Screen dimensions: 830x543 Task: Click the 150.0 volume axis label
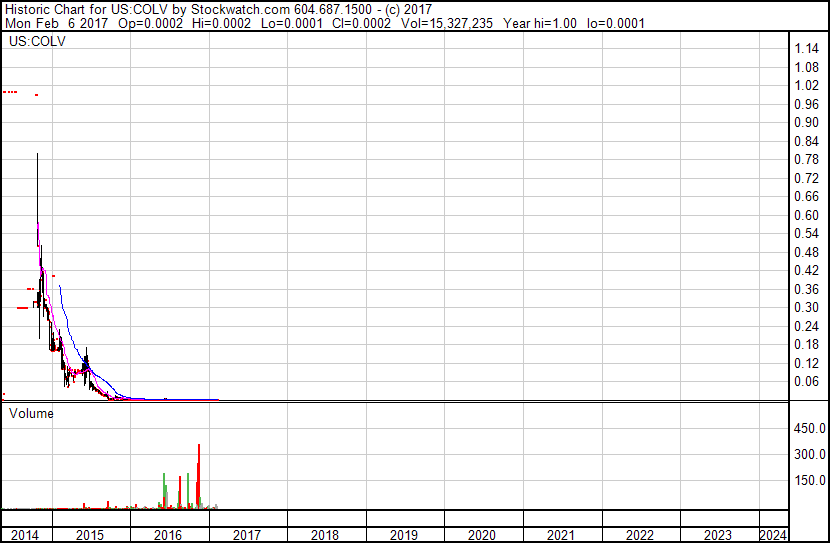click(x=809, y=480)
